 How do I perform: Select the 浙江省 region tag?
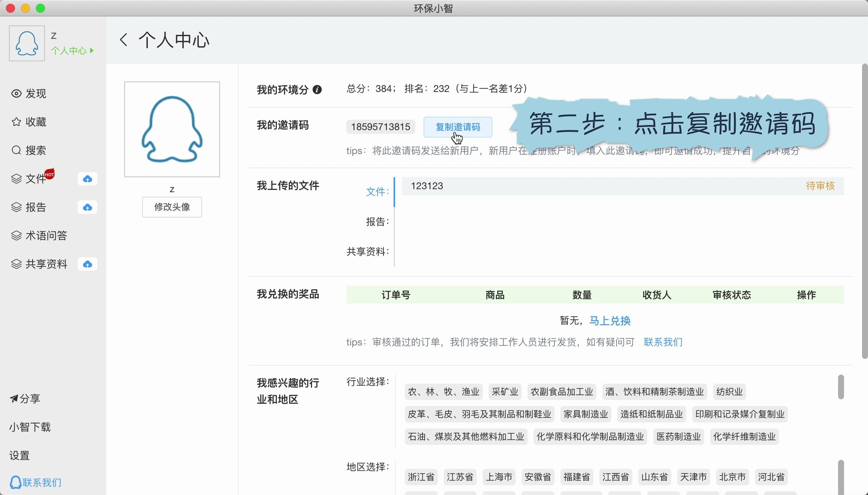tap(421, 477)
